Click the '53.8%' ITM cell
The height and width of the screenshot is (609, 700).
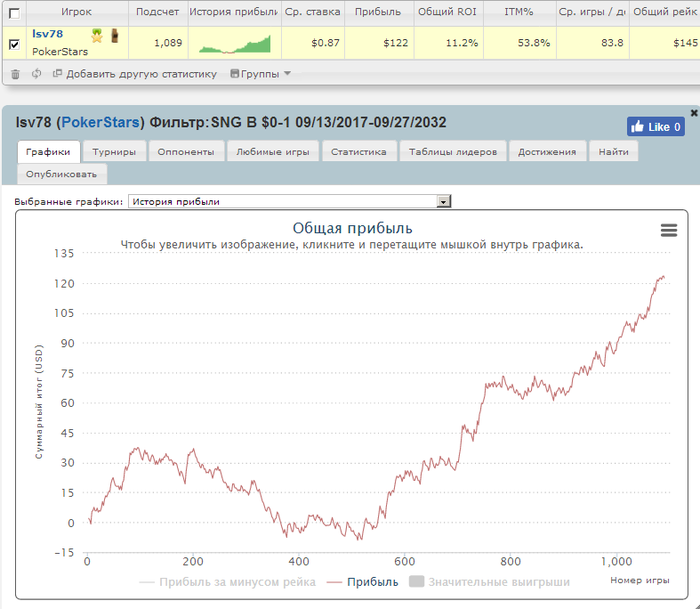tap(520, 43)
